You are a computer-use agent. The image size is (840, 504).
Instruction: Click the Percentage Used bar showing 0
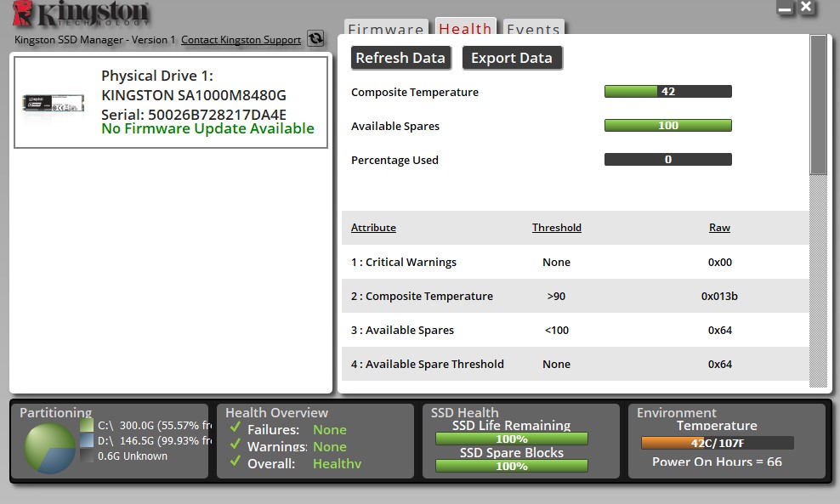click(668, 160)
